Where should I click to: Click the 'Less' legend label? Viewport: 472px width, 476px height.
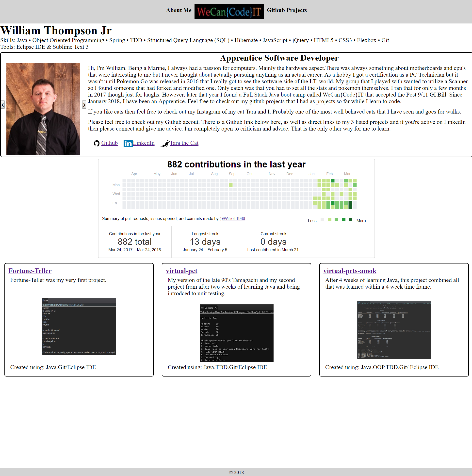click(312, 221)
